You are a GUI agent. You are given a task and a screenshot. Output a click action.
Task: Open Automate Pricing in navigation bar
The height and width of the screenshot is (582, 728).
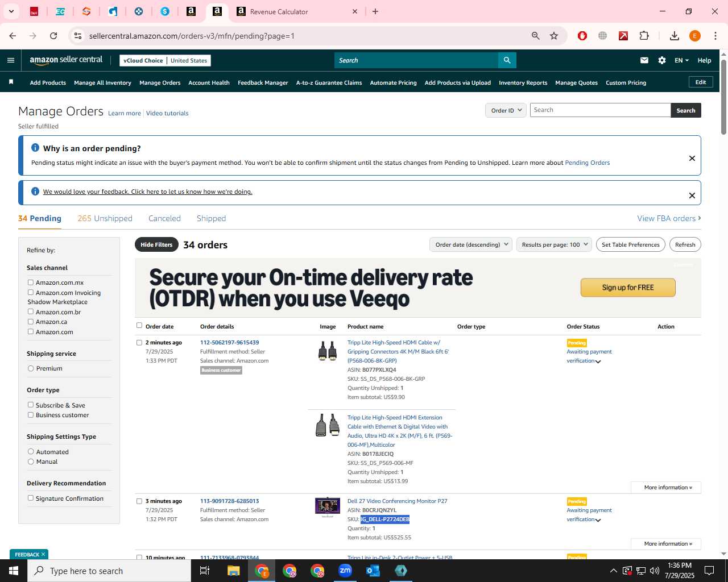393,82
